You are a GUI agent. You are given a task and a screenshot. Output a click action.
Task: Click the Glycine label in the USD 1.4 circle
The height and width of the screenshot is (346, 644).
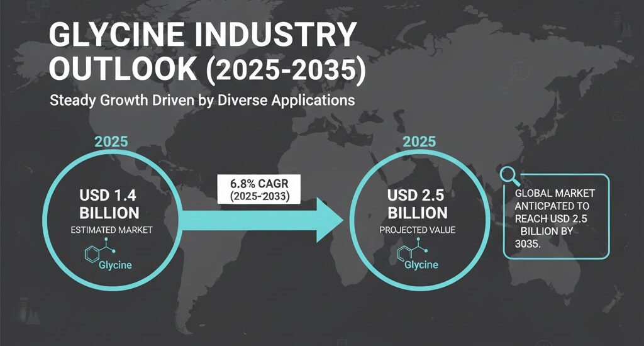click(115, 265)
